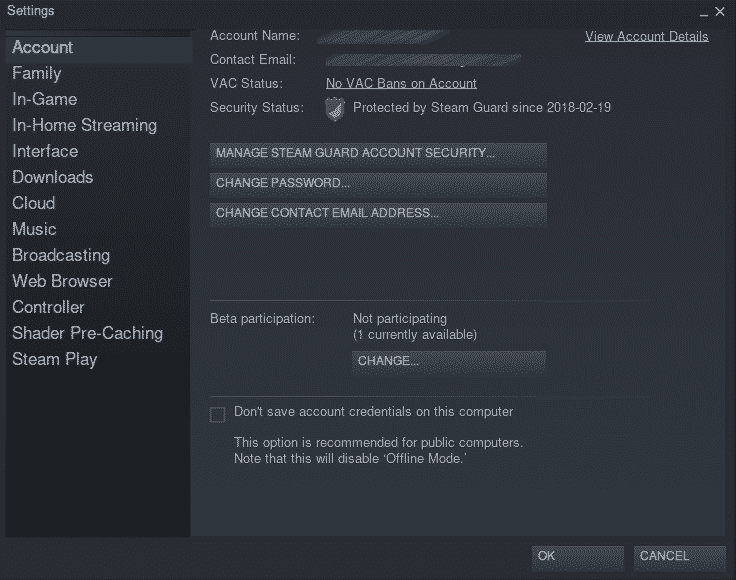736x580 pixels.
Task: Select Shader Pre-Caching section
Action: click(x=87, y=333)
